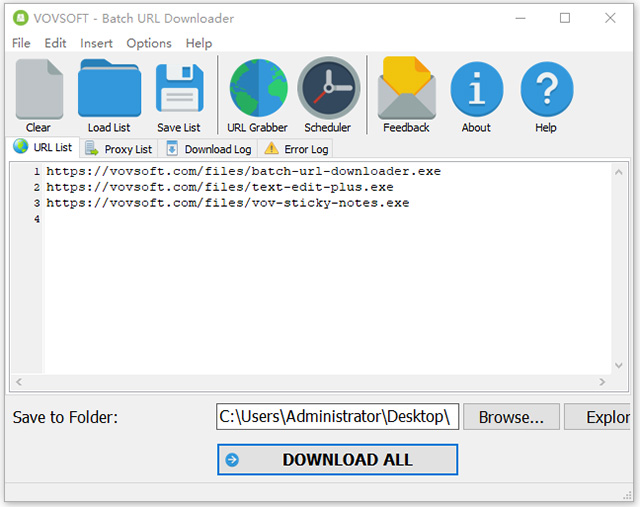Select the batch-url-downloader.exe URL line
This screenshot has height=507, width=640.
pos(244,171)
